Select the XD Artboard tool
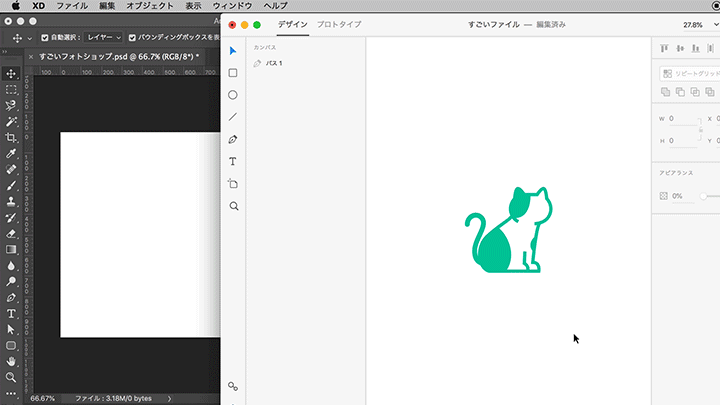This screenshot has height=405, width=720. coord(233,184)
